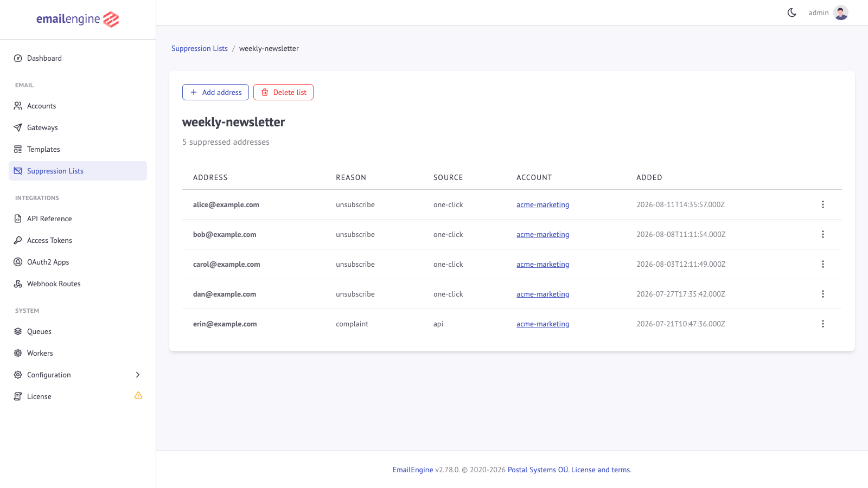The image size is (868, 488).
Task: Click Suppression Lists breadcrumb link
Action: pos(200,48)
